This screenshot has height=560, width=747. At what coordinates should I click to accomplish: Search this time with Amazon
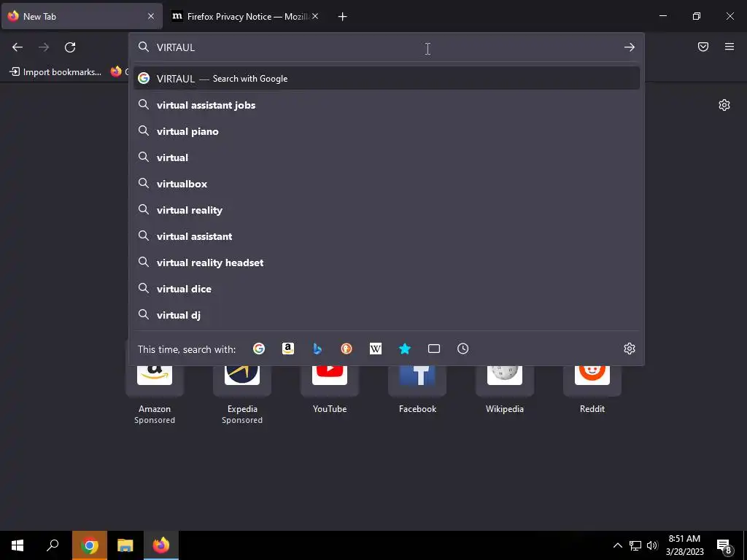[287, 349]
